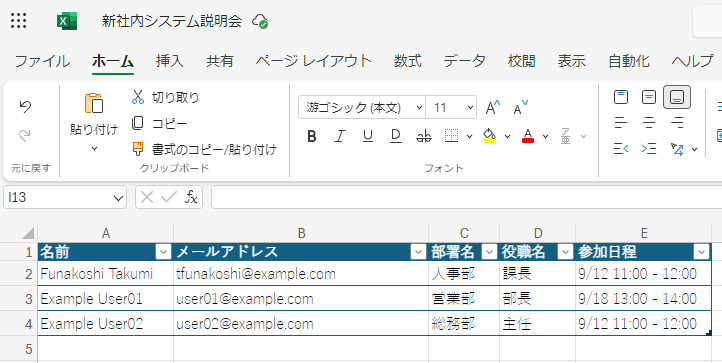
Task: Open the ファイル menu tab
Action: (42, 61)
